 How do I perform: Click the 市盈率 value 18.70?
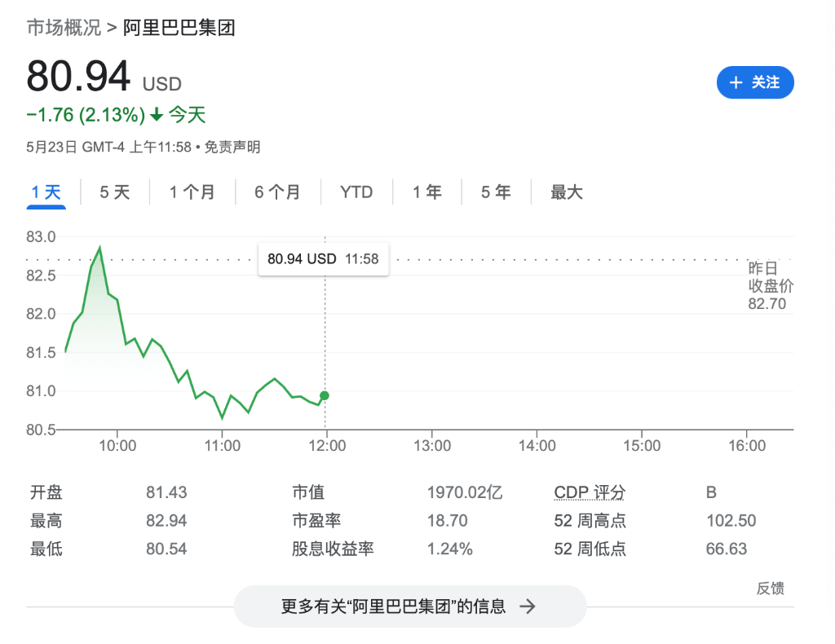[448, 521]
